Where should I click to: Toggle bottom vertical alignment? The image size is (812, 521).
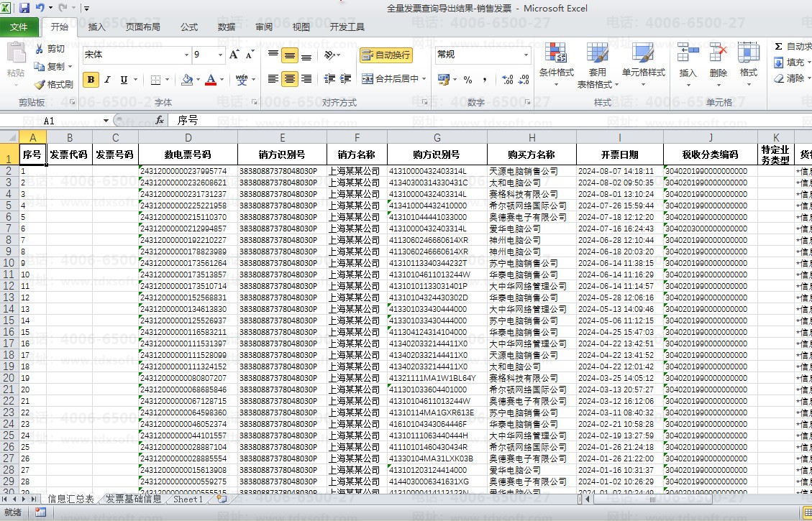coord(306,55)
